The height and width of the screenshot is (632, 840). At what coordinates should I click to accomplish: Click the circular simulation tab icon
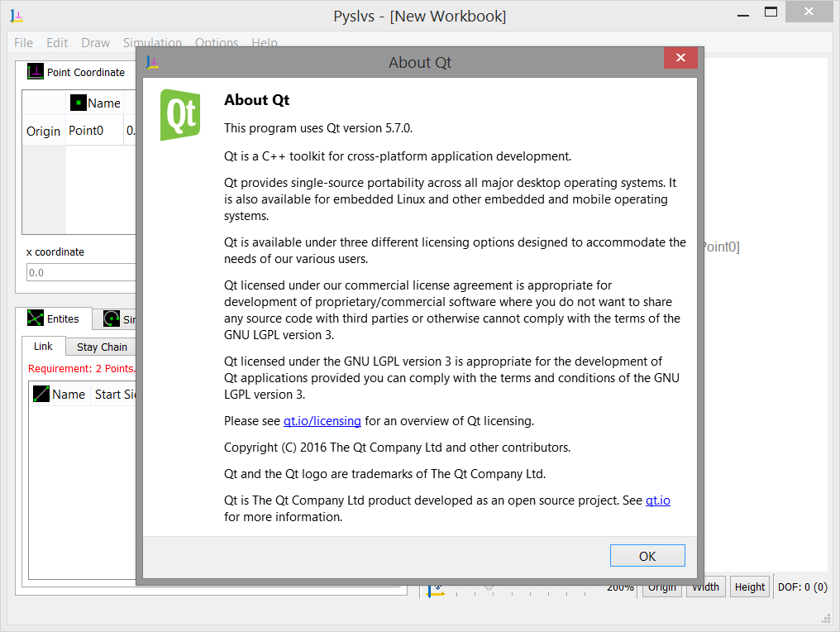pos(112,318)
